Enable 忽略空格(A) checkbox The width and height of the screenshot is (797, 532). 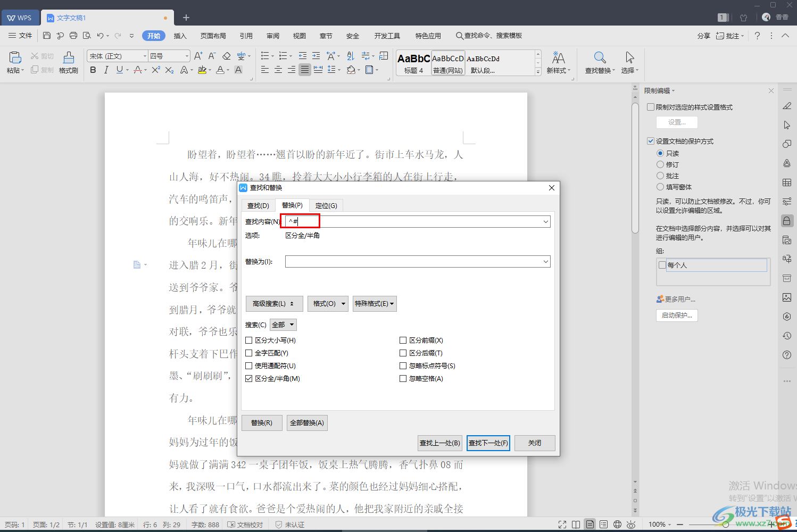point(403,379)
